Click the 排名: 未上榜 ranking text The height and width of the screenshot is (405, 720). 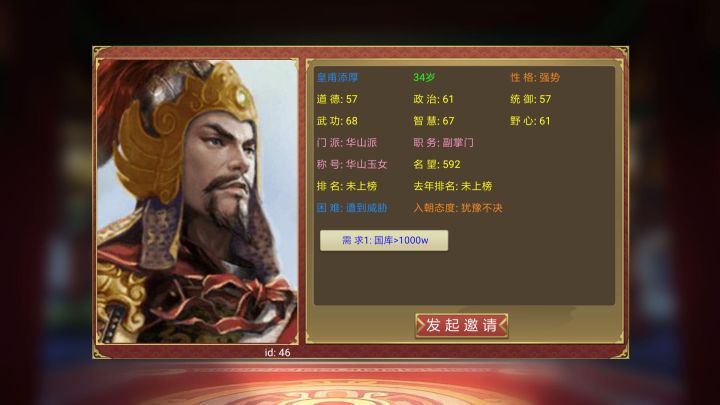pos(347,186)
